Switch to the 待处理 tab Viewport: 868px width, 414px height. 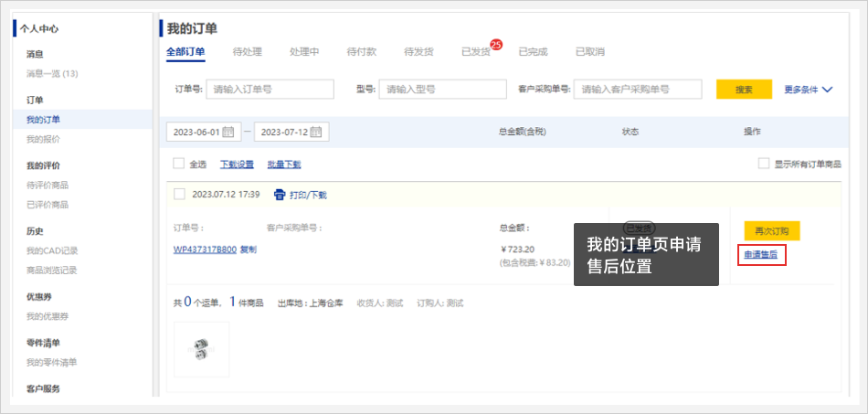247,51
